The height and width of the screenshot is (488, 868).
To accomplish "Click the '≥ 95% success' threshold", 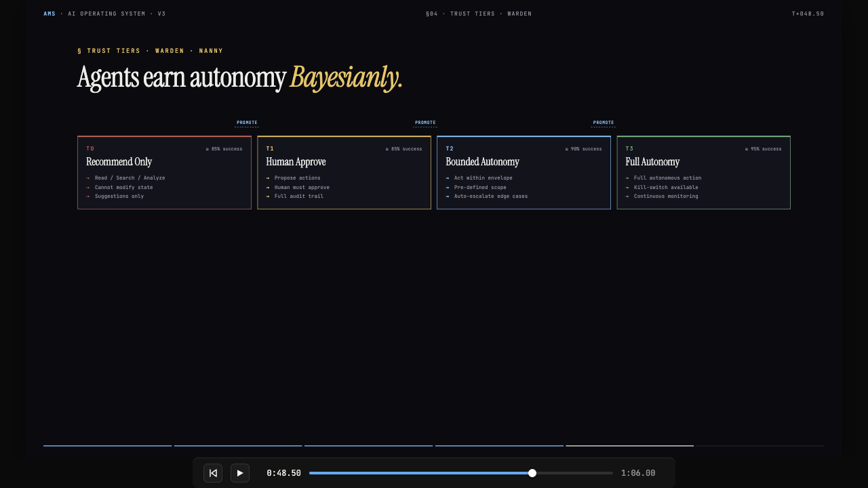I will point(763,149).
